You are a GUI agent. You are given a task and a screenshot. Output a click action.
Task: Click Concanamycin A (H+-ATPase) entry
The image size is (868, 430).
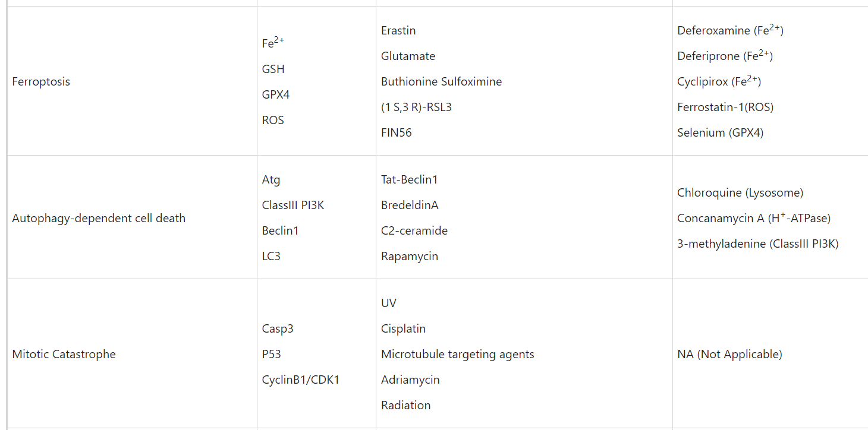click(753, 218)
